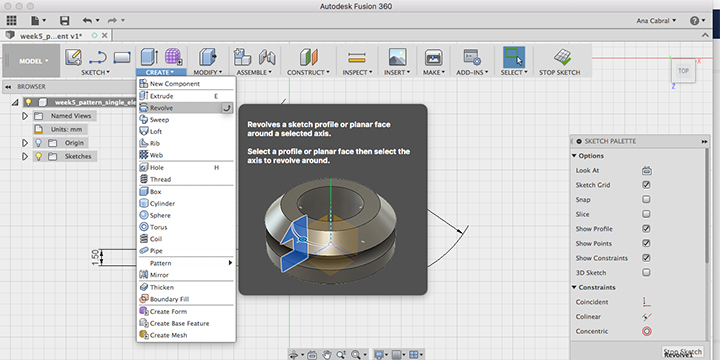Image resolution: width=720 pixels, height=360 pixels.
Task: Toggle the Show Points checkbox
Action: tap(647, 243)
